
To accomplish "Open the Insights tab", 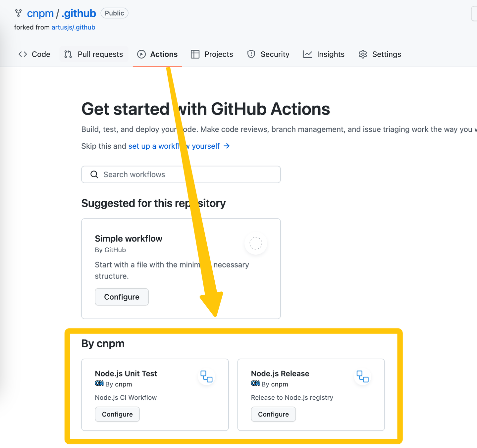I will 330,54.
